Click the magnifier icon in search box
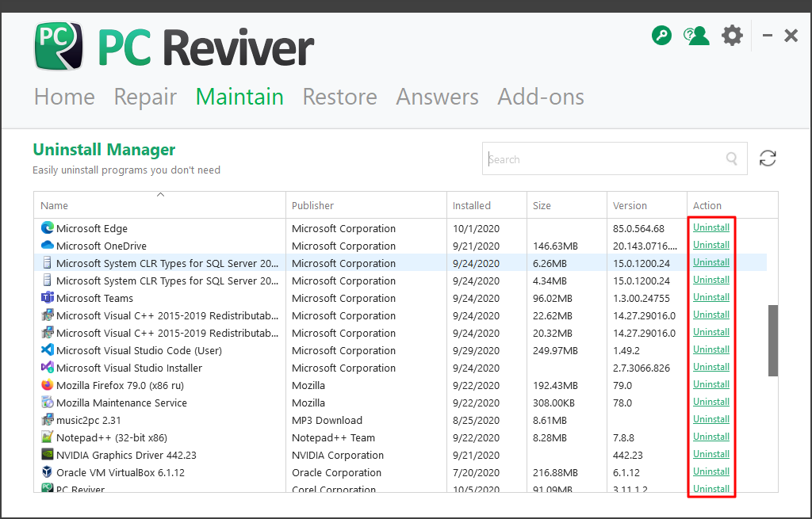Image resolution: width=812 pixels, height=519 pixels. click(731, 159)
